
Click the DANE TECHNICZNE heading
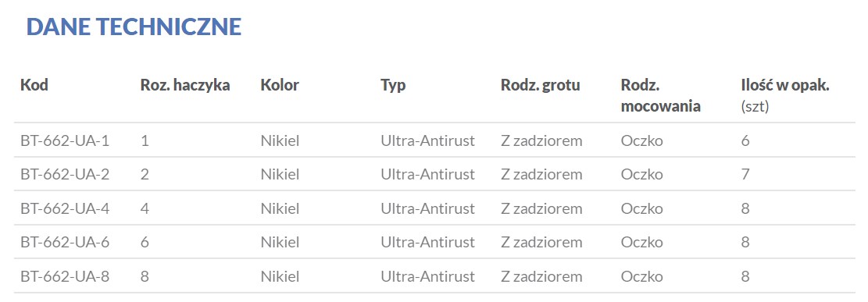(134, 27)
